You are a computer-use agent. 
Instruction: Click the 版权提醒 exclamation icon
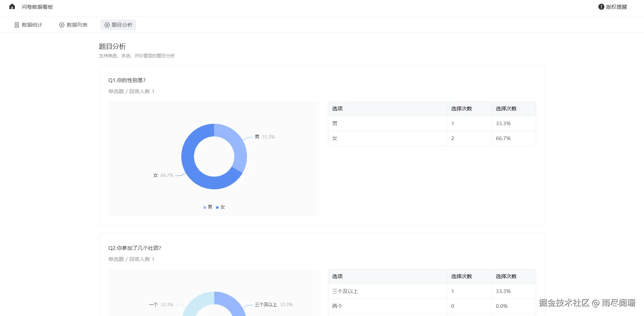601,7
